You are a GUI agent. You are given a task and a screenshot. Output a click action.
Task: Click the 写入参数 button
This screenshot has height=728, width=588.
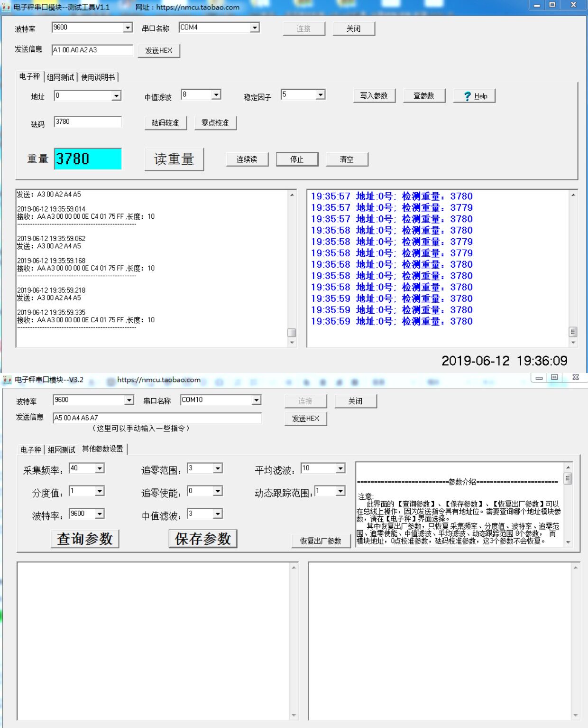pyautogui.click(x=374, y=96)
